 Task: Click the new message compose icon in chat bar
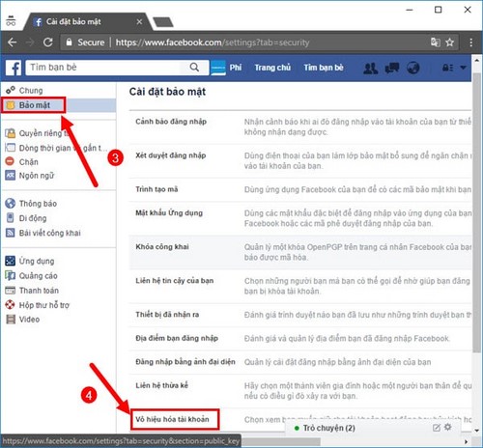click(x=437, y=428)
